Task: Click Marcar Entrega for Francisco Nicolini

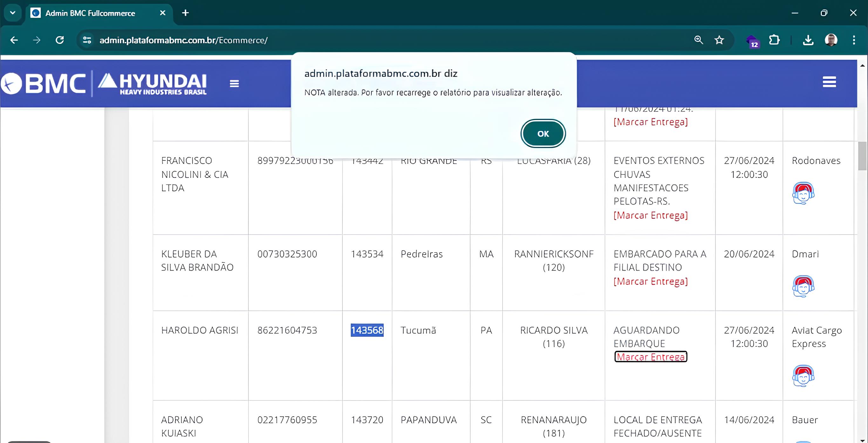Action: pos(650,215)
